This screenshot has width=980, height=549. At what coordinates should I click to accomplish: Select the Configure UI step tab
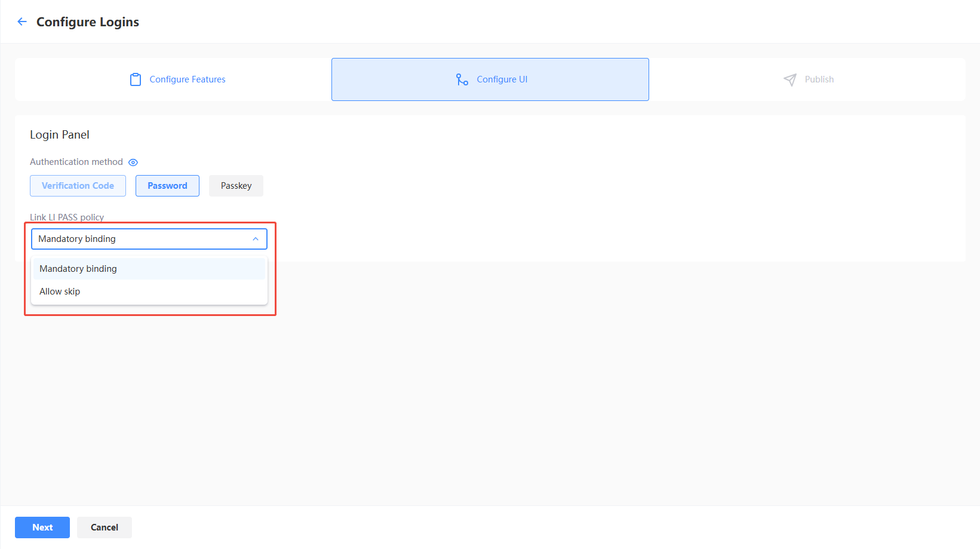pyautogui.click(x=490, y=79)
